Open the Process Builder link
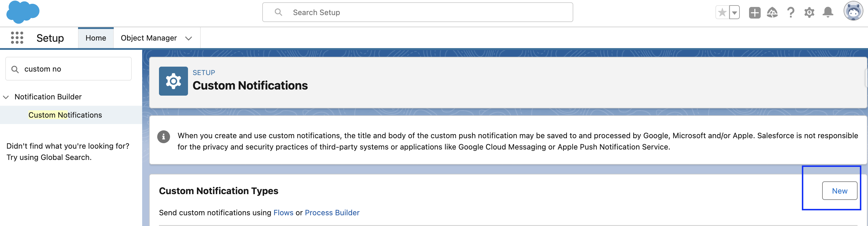This screenshot has height=226, width=868. point(332,213)
